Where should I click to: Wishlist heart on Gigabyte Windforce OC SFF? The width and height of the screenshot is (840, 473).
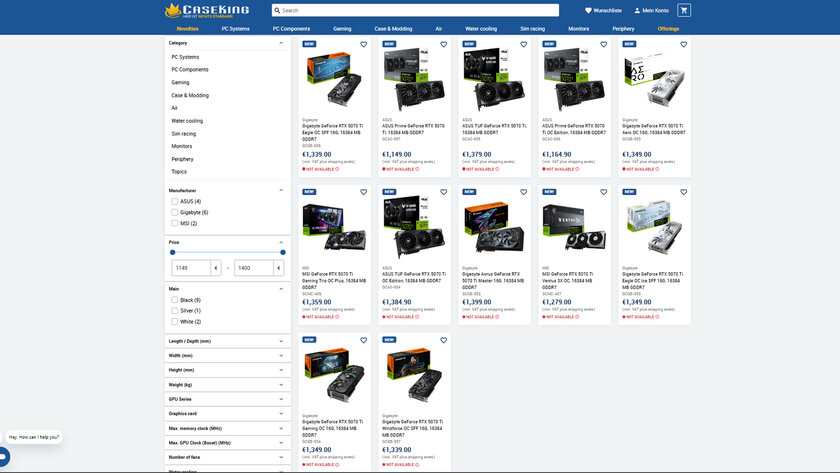click(x=443, y=340)
